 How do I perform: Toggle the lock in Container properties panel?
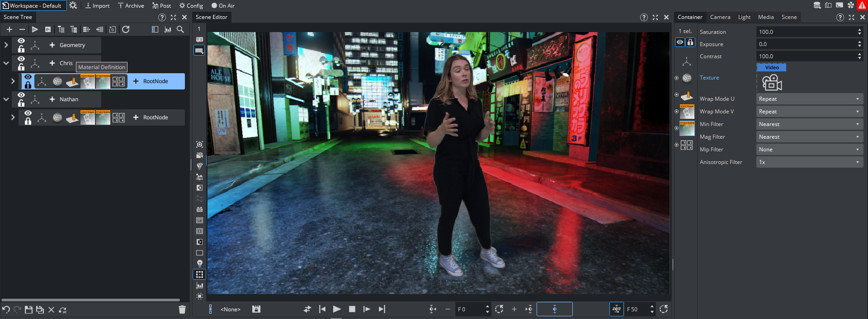(690, 42)
